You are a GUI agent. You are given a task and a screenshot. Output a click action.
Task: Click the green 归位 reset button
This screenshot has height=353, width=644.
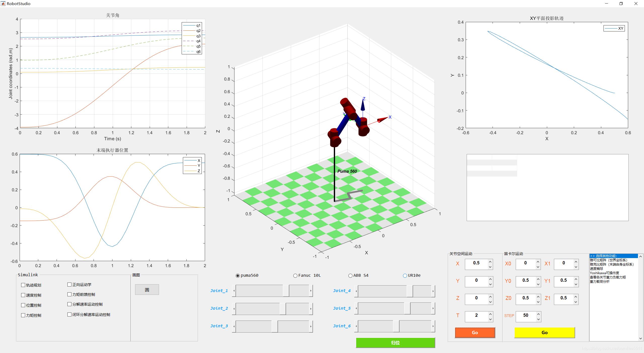[x=395, y=343]
